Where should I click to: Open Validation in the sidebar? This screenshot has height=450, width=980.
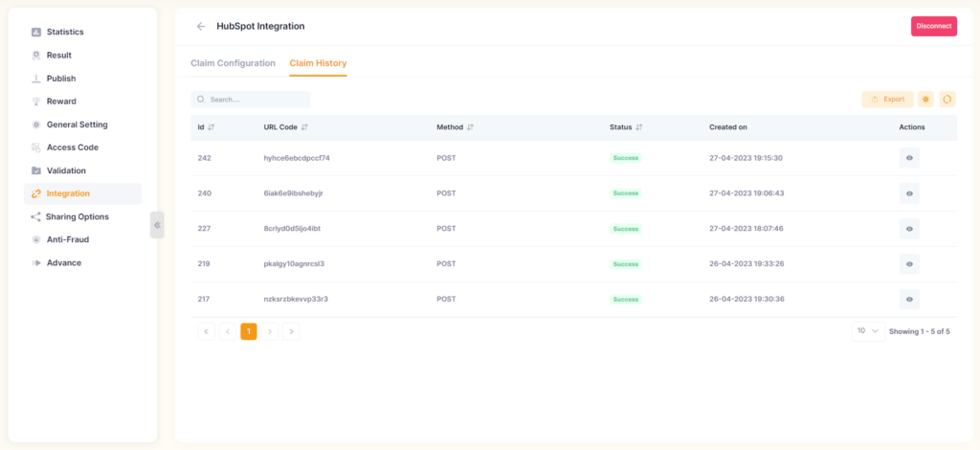coord(66,170)
